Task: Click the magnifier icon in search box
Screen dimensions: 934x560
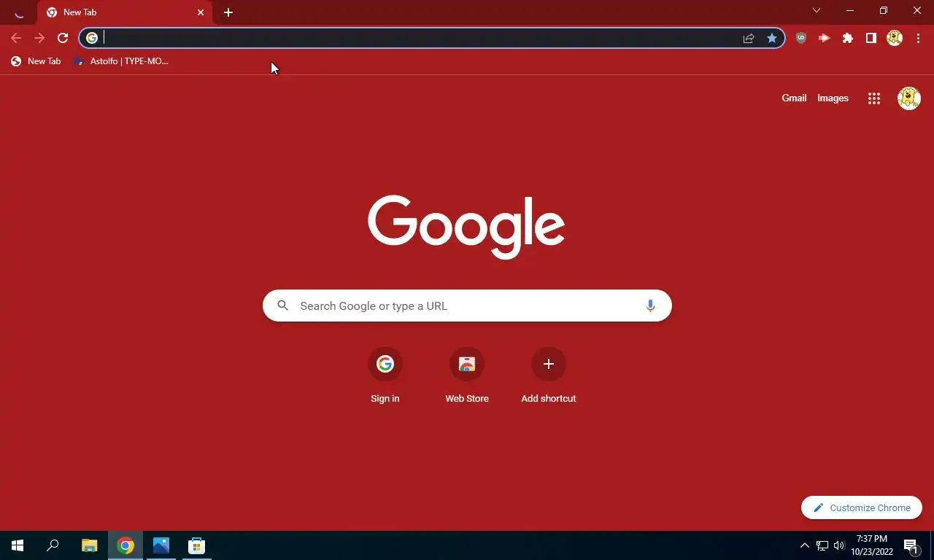Action: tap(282, 306)
